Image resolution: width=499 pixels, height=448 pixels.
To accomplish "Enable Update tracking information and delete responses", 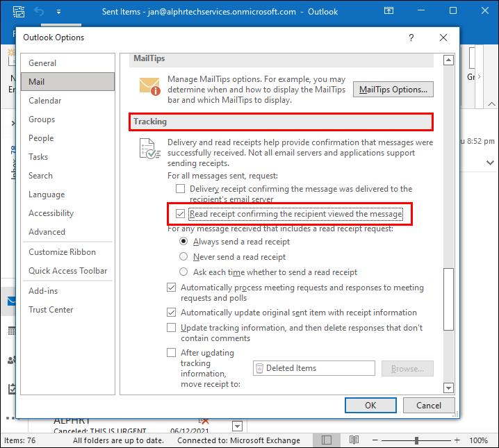I will tap(171, 328).
